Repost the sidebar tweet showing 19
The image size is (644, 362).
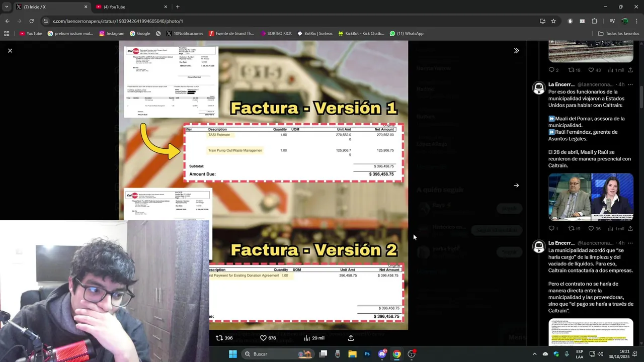[574, 228]
